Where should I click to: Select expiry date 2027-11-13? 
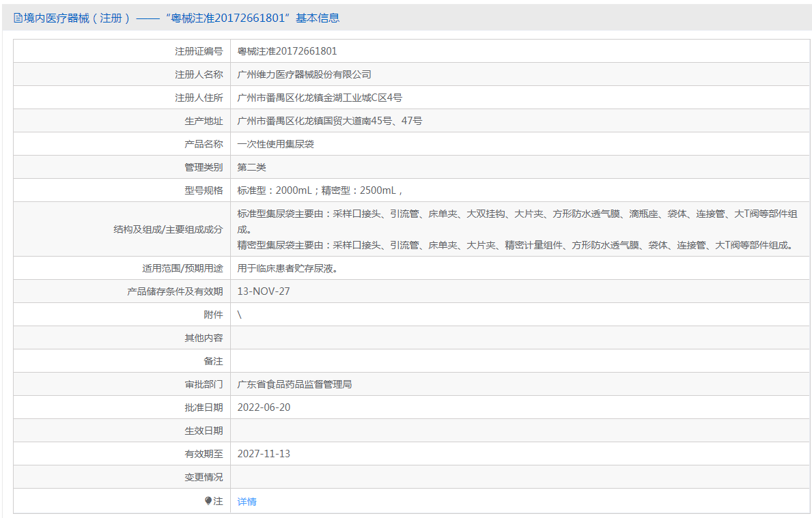click(264, 454)
